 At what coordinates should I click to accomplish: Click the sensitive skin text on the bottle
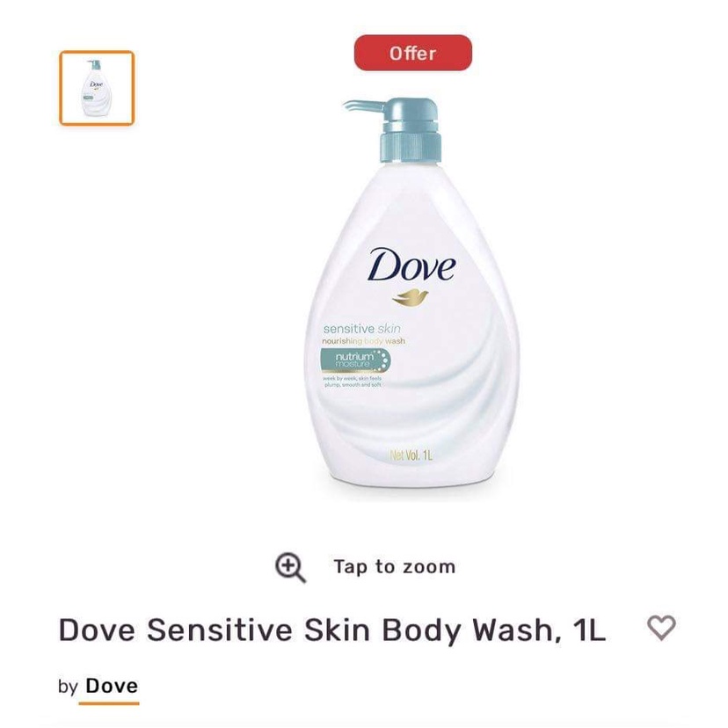361,329
